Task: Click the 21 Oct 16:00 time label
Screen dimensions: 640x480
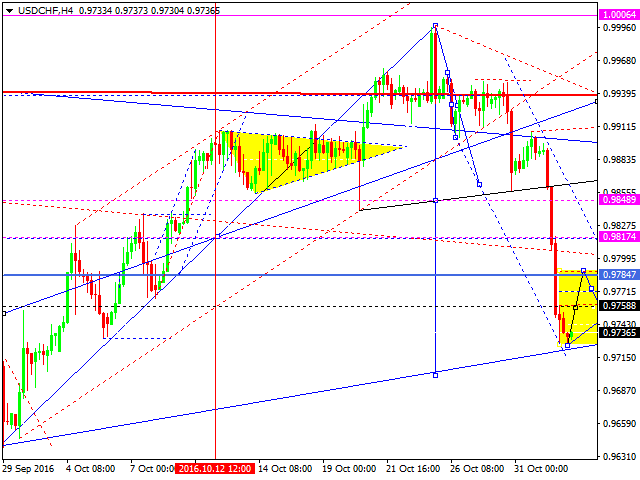Action: point(413,469)
